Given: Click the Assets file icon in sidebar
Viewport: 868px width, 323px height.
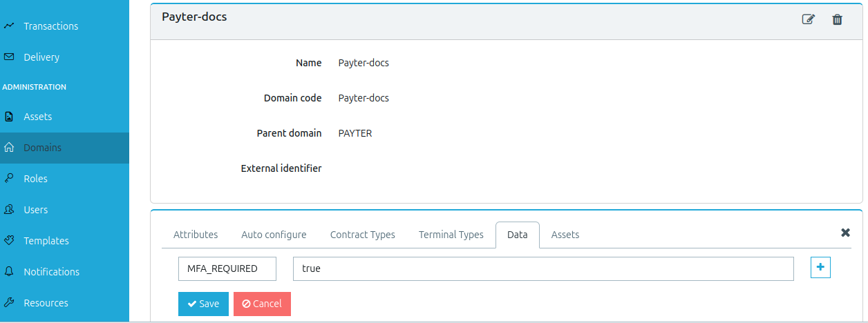Looking at the screenshot, I should pos(9,117).
